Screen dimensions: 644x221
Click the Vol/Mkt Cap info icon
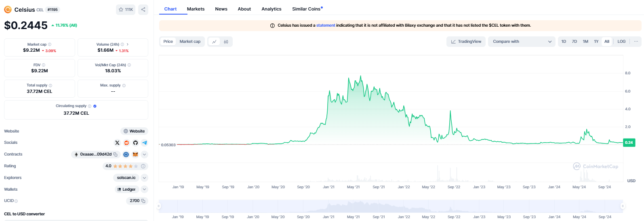129,65
